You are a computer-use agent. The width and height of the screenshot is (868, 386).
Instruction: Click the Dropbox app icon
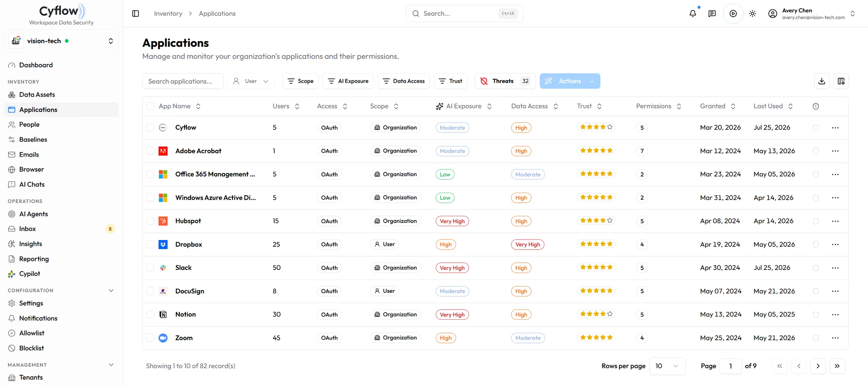click(x=163, y=244)
